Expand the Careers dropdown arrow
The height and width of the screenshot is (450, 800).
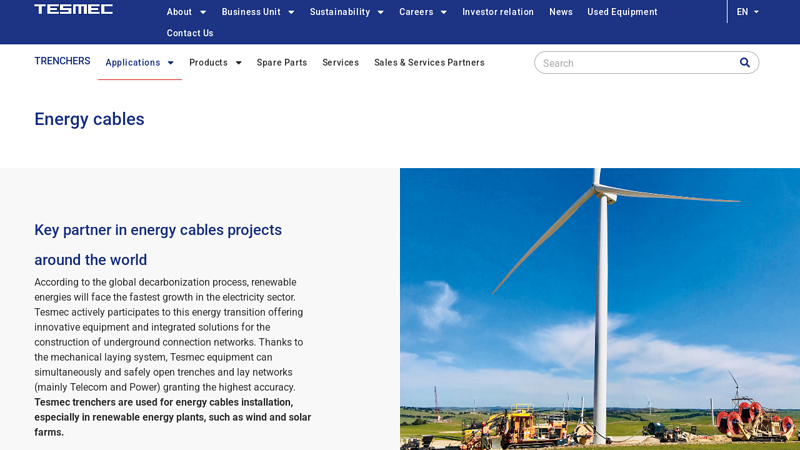[444, 12]
